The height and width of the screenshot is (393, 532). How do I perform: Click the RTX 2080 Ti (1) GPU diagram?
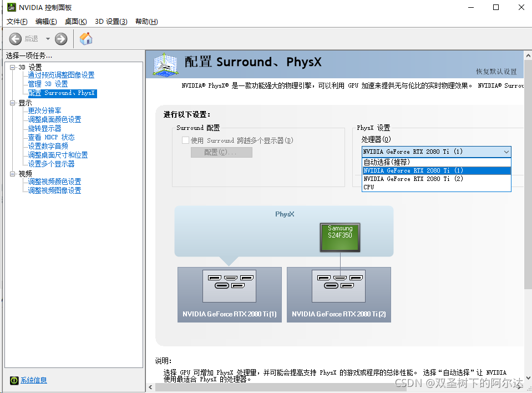coord(229,295)
